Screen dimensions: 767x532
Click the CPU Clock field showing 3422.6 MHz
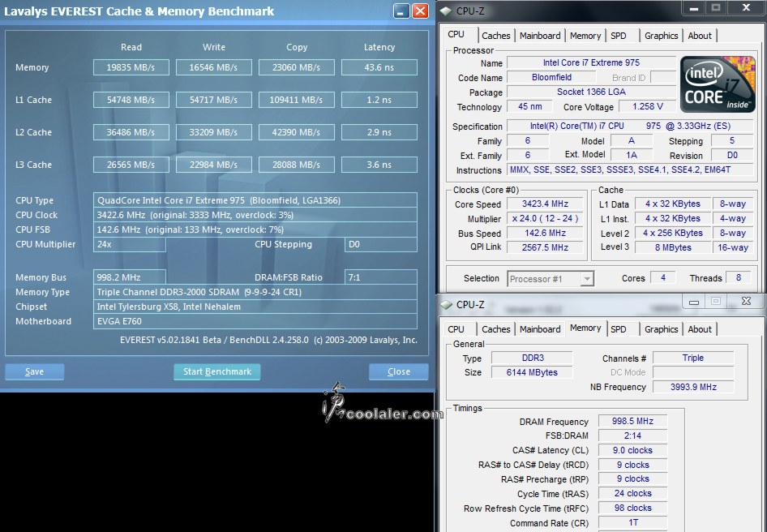click(255, 215)
